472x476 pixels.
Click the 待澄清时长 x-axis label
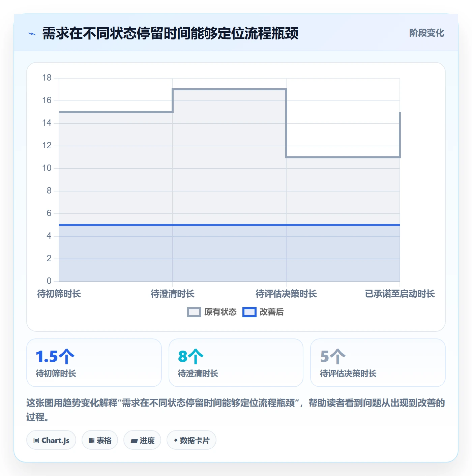173,294
